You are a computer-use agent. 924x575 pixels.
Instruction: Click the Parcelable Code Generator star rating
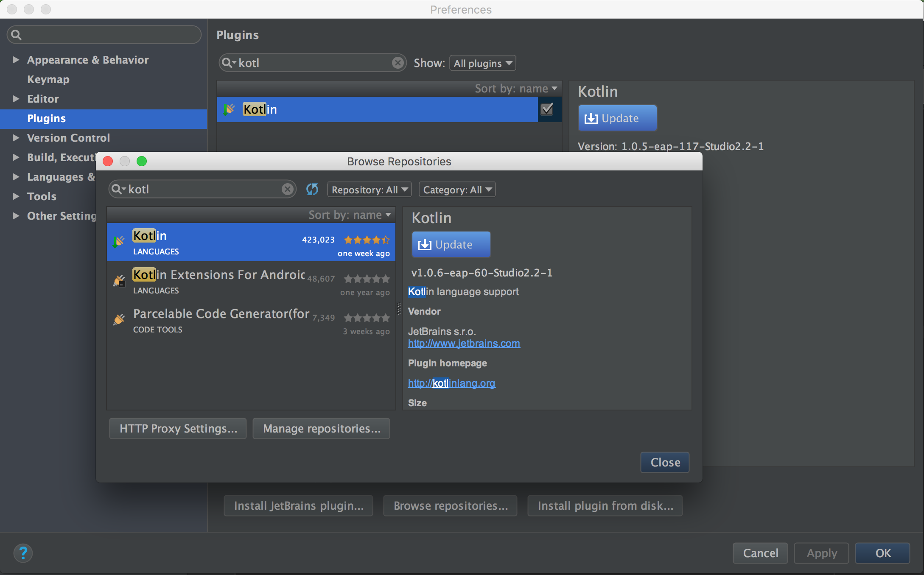pyautogui.click(x=367, y=318)
